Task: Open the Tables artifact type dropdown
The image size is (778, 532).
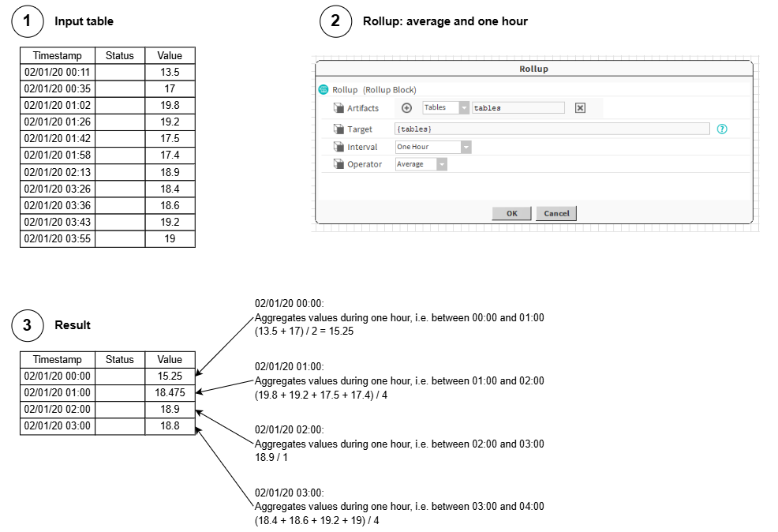Action: 464,108
